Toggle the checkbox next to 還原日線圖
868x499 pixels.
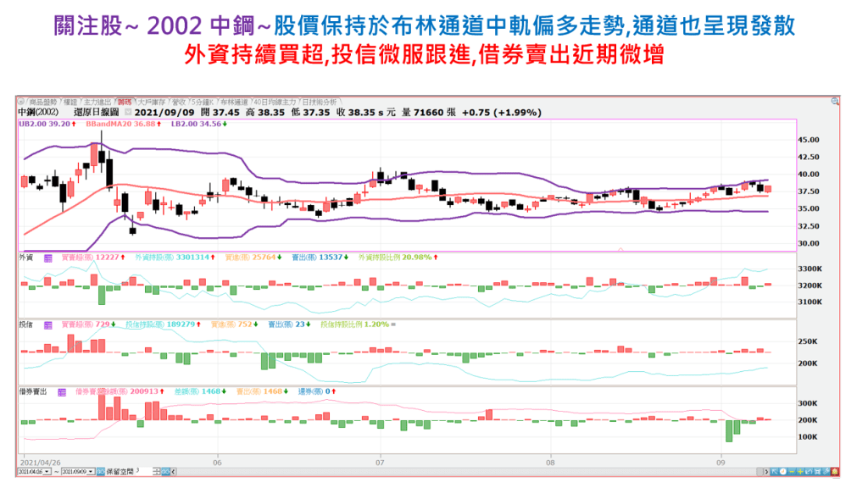point(128,111)
